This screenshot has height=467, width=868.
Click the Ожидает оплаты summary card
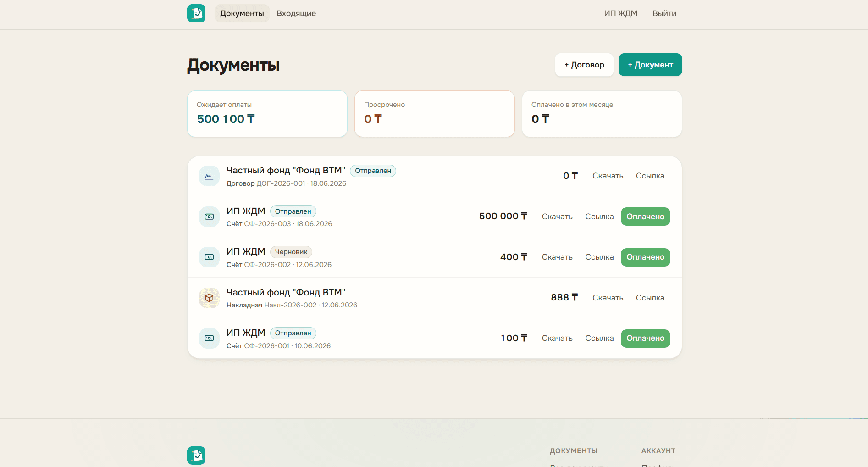(x=267, y=114)
